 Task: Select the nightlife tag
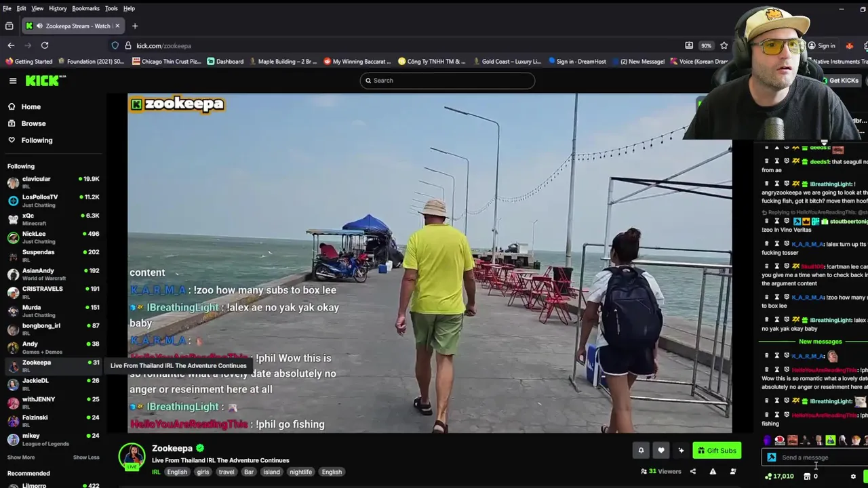coord(300,472)
